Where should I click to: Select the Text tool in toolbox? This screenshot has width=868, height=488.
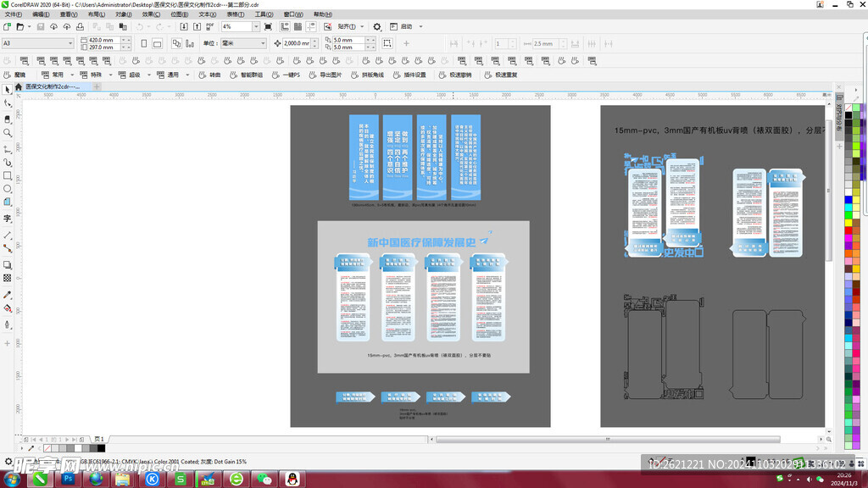[8, 219]
